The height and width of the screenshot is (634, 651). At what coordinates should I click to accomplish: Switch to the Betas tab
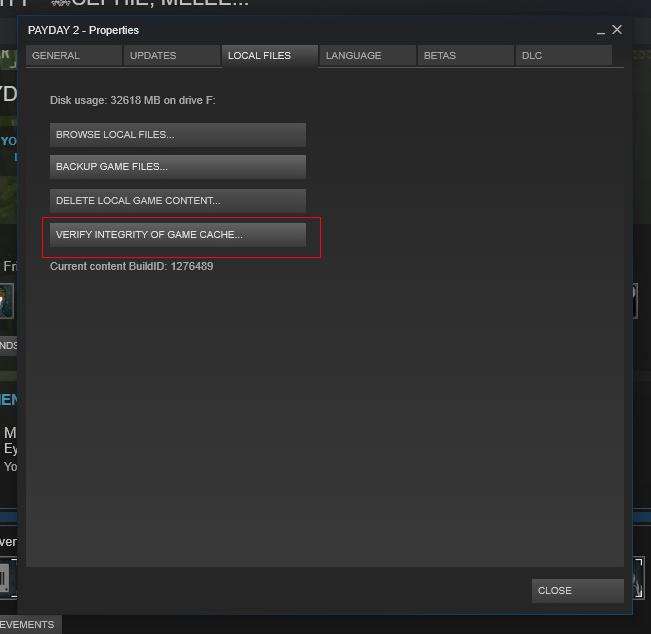click(466, 56)
